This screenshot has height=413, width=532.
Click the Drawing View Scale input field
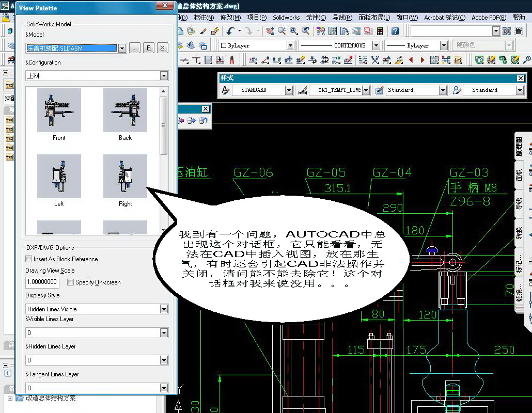tap(42, 282)
